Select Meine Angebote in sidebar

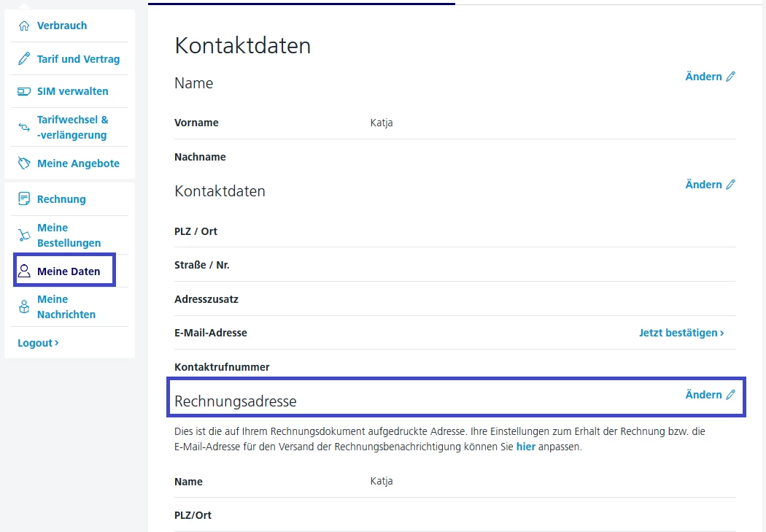point(78,163)
